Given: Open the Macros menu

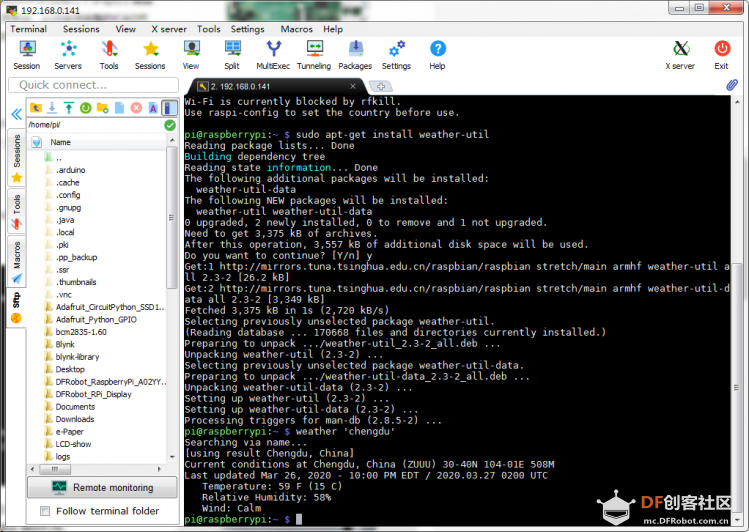Looking at the screenshot, I should tap(297, 29).
